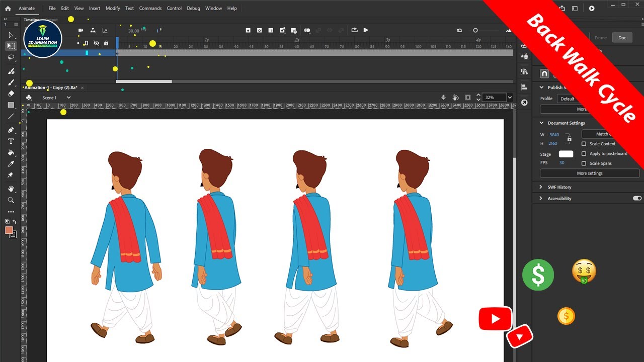The width and height of the screenshot is (644, 362).
Task: Click the layer parenting view icon
Action: [93, 31]
